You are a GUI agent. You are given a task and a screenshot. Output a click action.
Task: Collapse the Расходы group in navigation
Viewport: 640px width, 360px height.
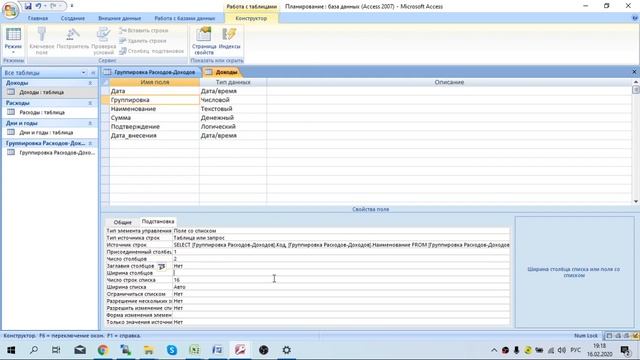pos(90,103)
